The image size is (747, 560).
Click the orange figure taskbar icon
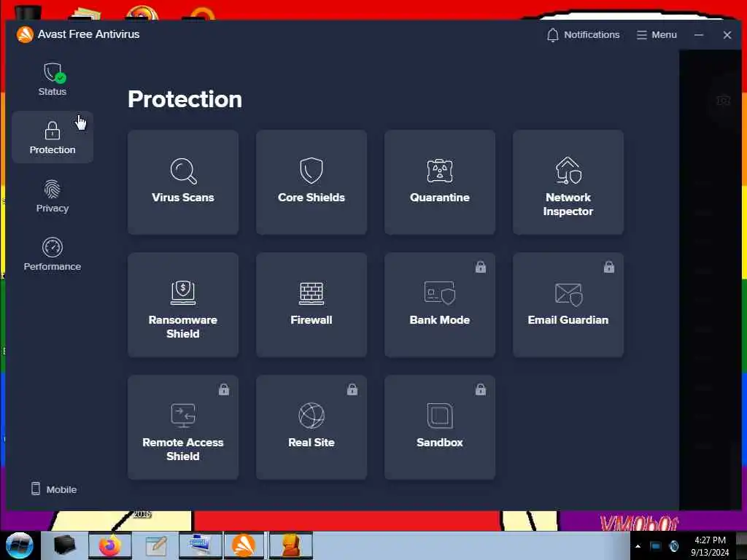290,545
